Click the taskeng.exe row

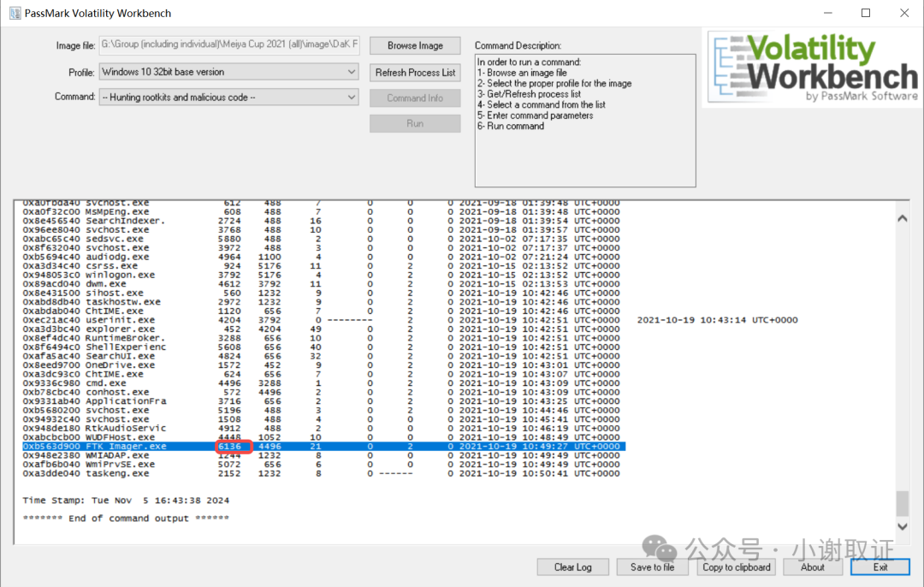[x=321, y=473]
